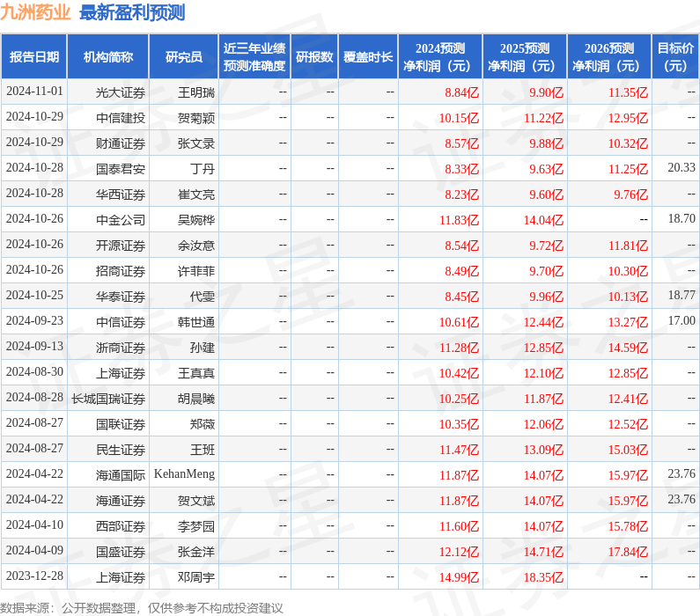Click the 研报数 column header
The height and width of the screenshot is (616, 700).
pos(314,57)
